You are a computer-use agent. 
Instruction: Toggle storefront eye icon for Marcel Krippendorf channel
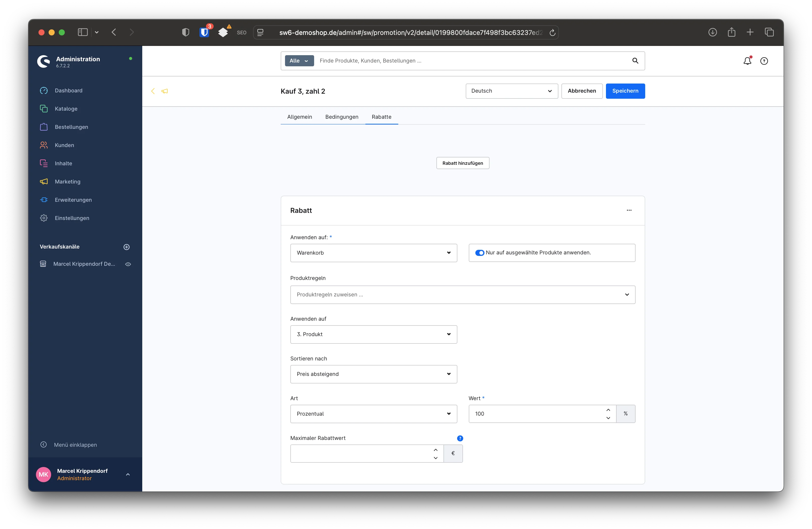pos(128,264)
